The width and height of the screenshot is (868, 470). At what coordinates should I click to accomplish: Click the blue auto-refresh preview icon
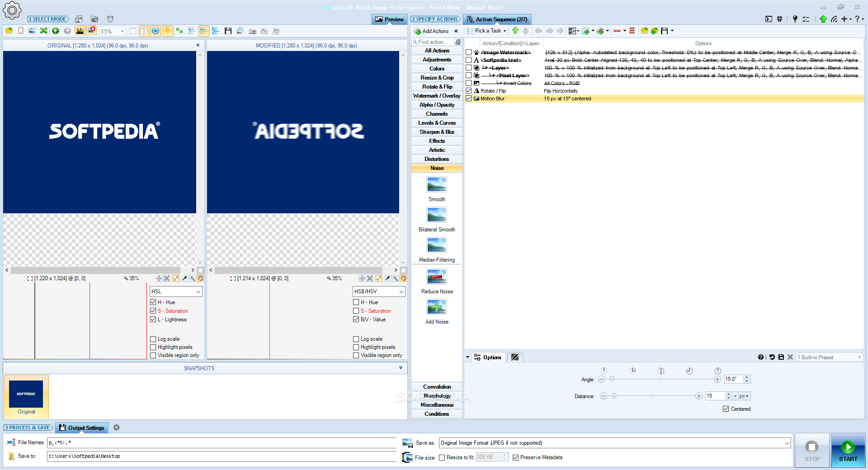point(156,31)
